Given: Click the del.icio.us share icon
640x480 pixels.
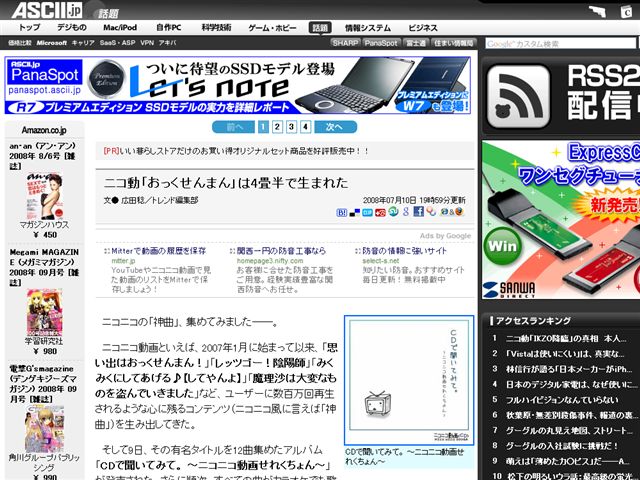Looking at the screenshot, I should tap(355, 212).
